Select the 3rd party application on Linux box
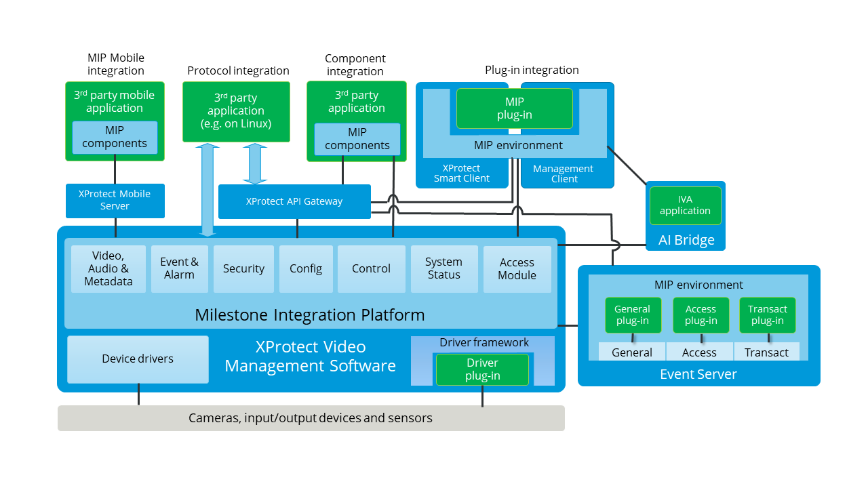Viewport: 868px width, 488px height. [236, 112]
